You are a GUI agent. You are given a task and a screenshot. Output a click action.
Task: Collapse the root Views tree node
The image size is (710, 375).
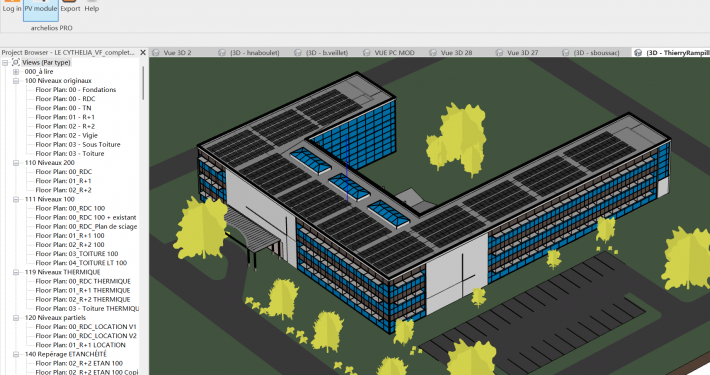[5, 62]
